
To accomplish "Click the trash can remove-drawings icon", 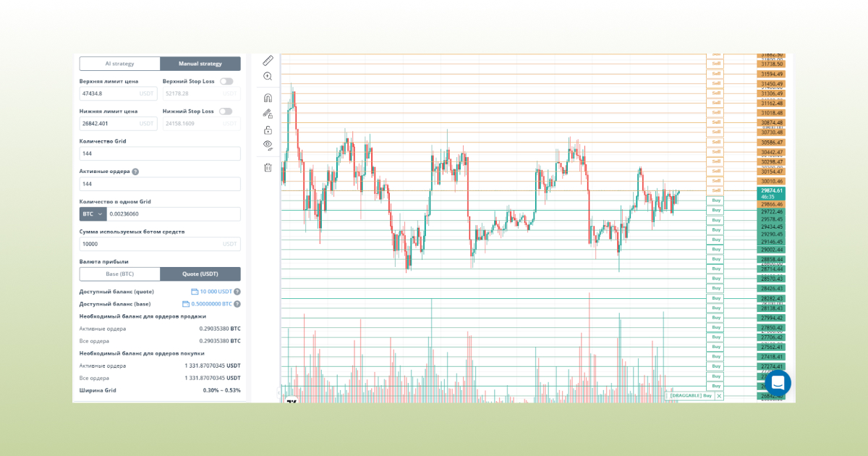I will [268, 167].
